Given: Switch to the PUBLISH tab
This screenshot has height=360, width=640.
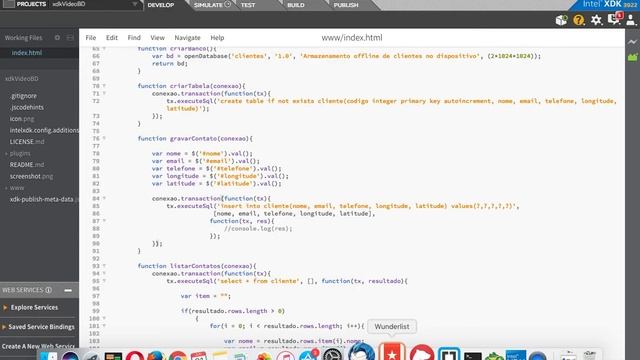Looking at the screenshot, I should 346,5.
